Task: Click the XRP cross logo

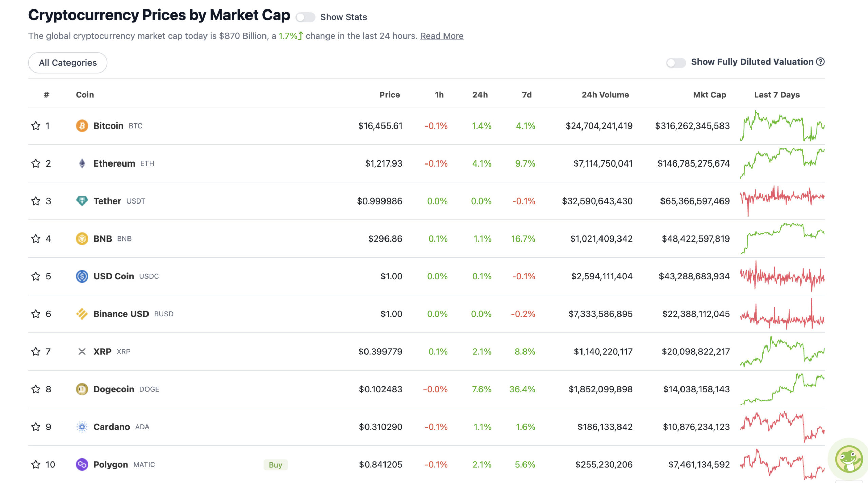Action: [82, 352]
